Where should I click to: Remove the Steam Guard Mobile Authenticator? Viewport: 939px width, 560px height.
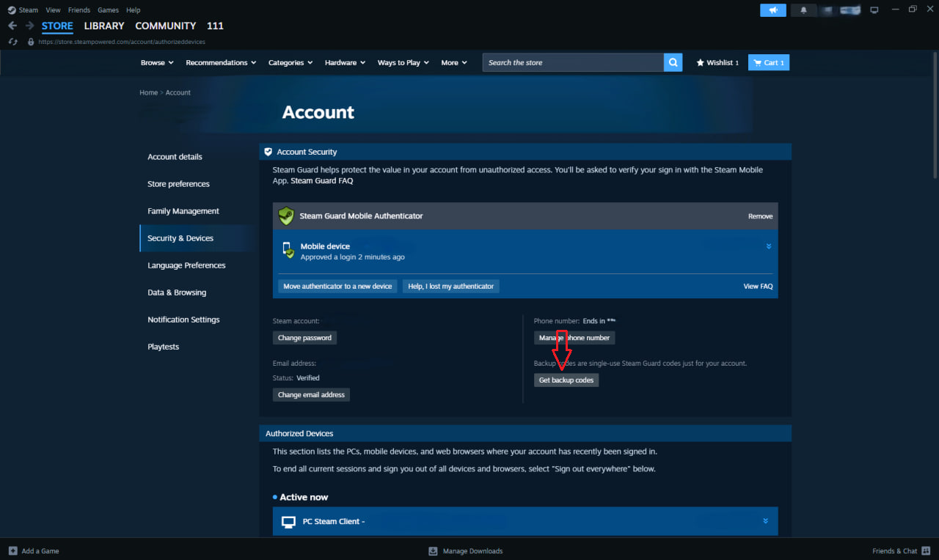click(760, 216)
